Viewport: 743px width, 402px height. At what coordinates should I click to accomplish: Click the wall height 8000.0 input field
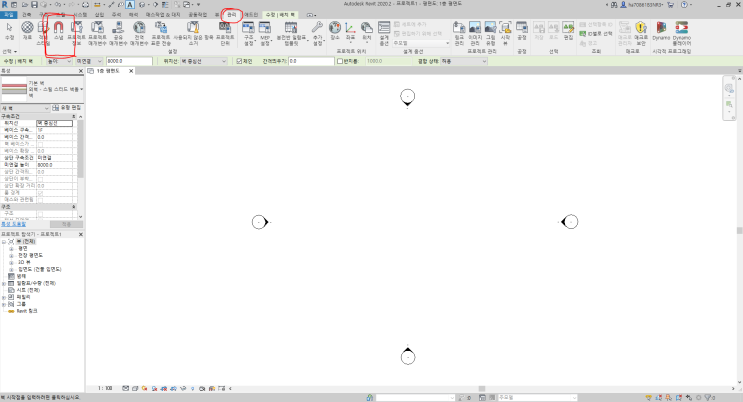pyautogui.click(x=129, y=61)
